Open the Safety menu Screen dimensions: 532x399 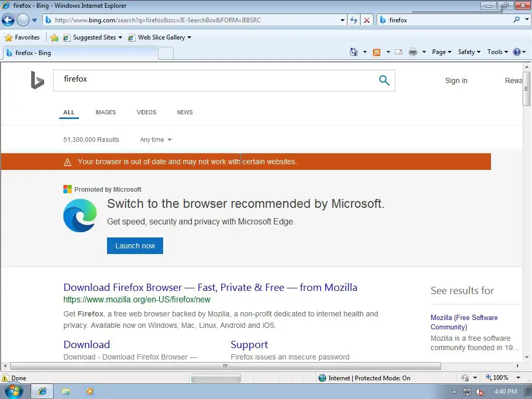(x=469, y=52)
